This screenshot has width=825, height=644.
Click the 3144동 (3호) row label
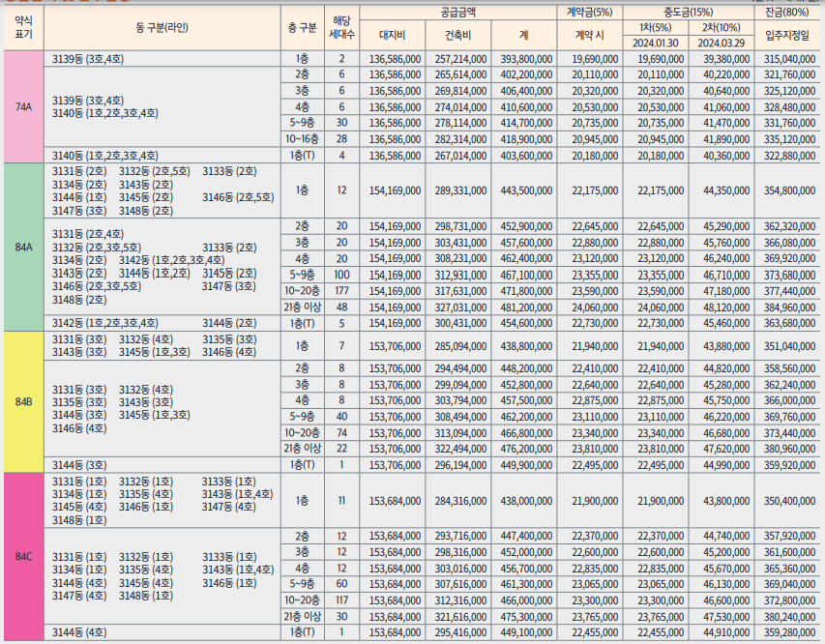(79, 465)
